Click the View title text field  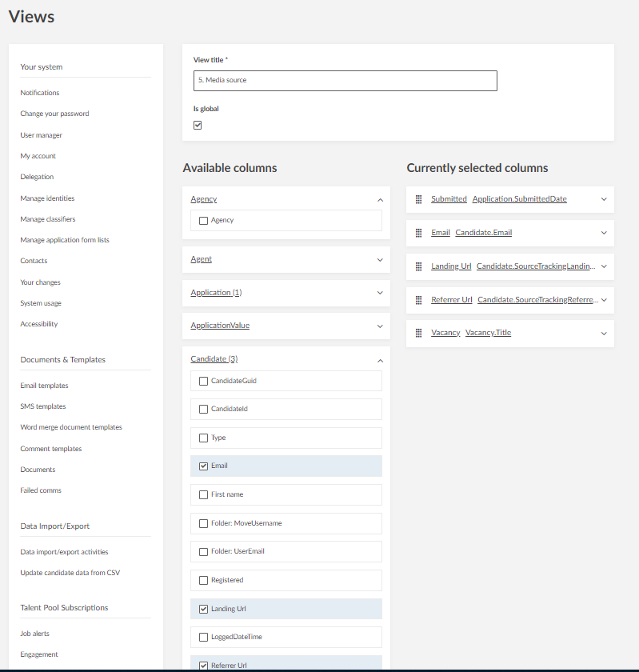click(345, 81)
